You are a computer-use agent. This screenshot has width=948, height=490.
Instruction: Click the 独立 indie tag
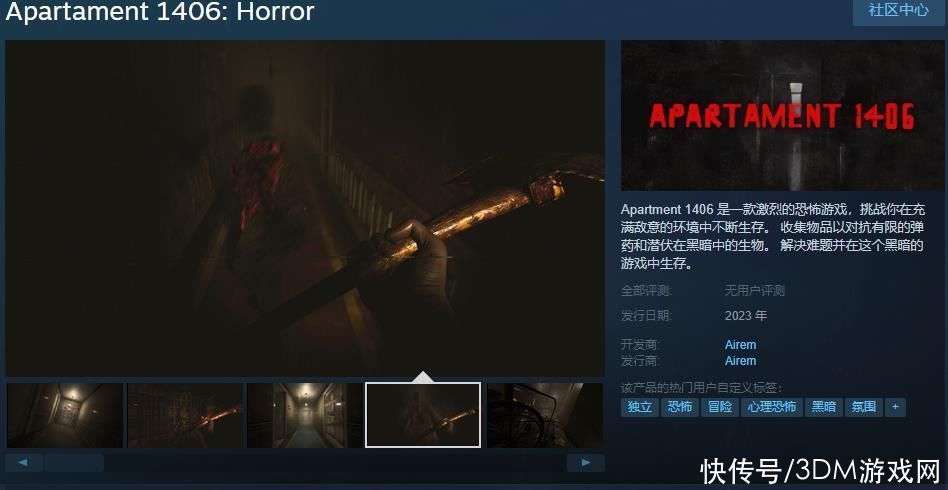click(x=639, y=407)
